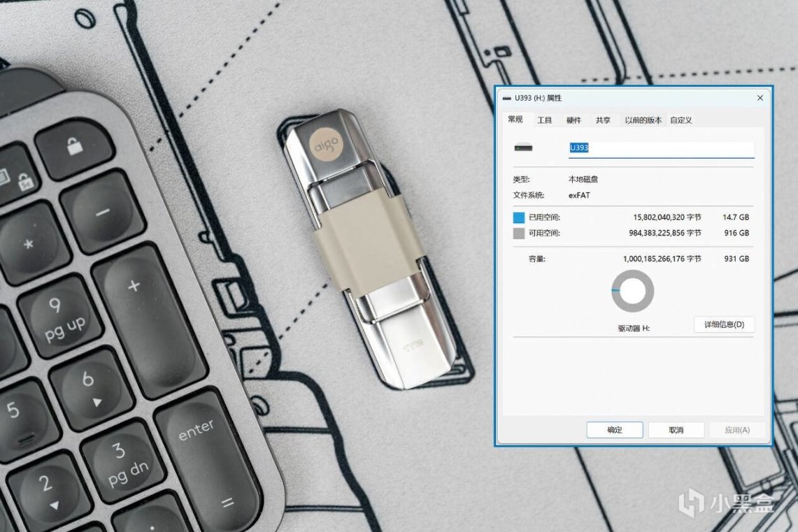Viewport: 798px width, 532px height.
Task: Select the 共享 tab
Action: (603, 120)
